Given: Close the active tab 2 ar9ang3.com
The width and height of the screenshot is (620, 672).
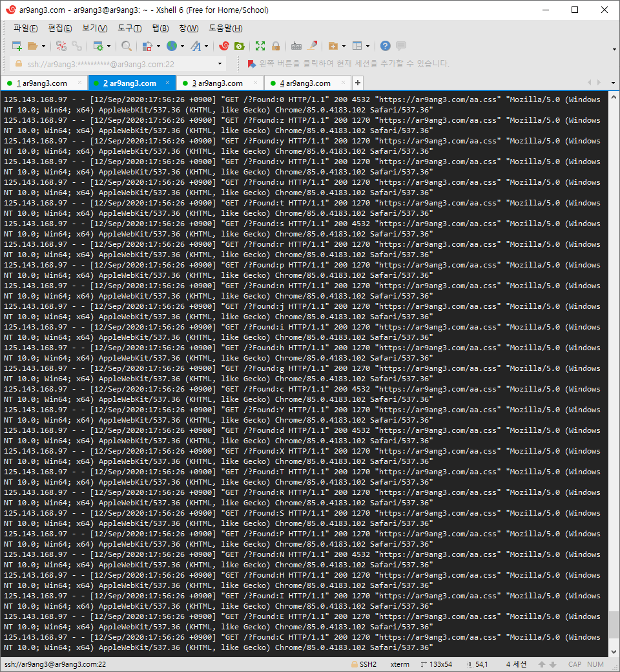Looking at the screenshot, I should coord(167,83).
